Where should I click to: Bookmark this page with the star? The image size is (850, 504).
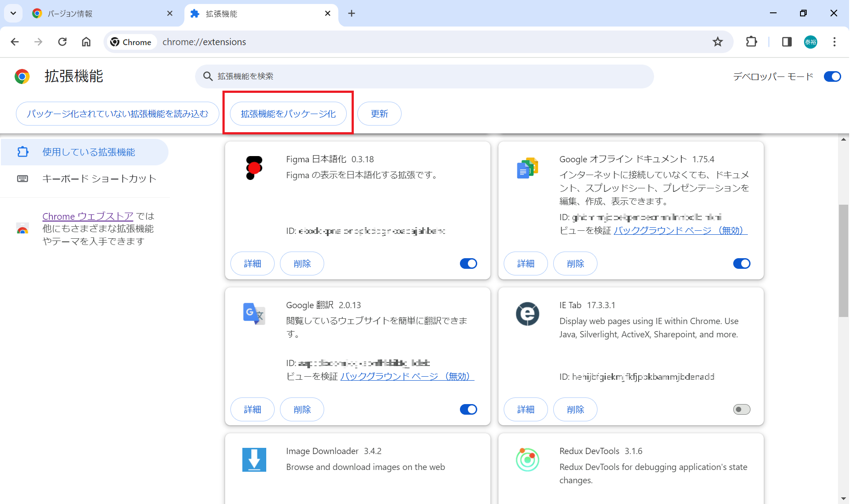pos(718,42)
